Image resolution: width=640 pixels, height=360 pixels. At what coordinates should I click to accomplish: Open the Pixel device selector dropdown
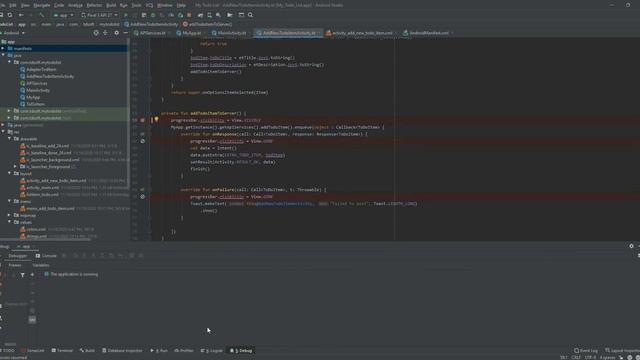[99, 15]
